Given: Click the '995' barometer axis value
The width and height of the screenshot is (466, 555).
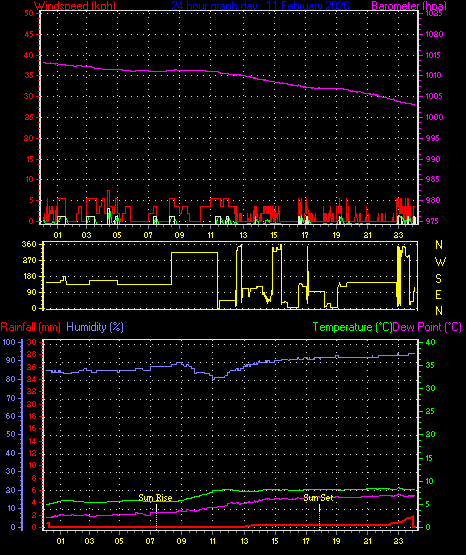Looking at the screenshot, I should (x=432, y=138).
